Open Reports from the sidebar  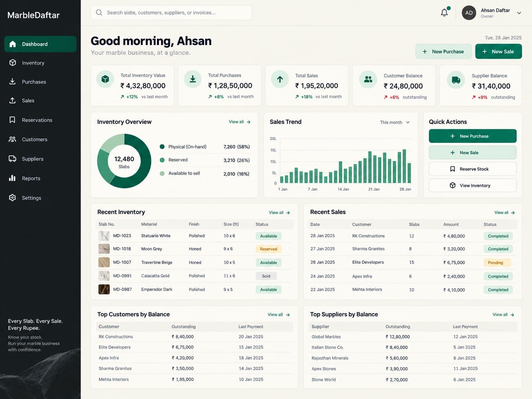(40, 178)
